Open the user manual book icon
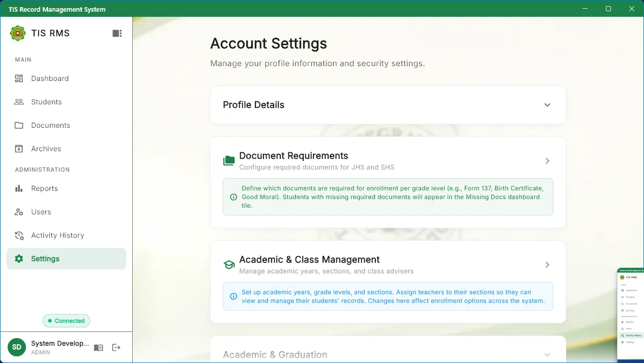 tap(99, 348)
